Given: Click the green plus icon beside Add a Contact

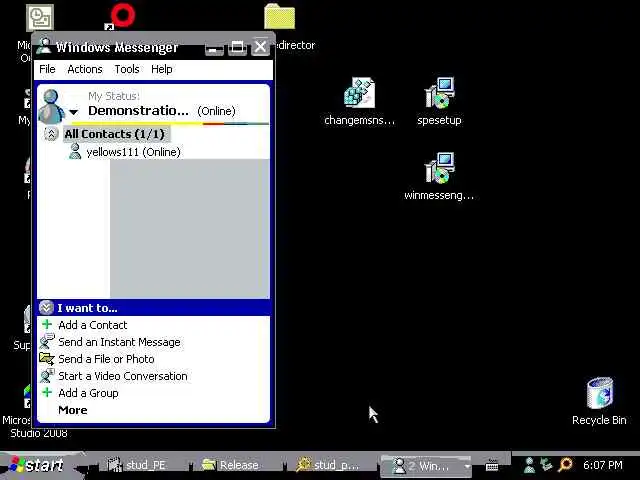Looking at the screenshot, I should (x=47, y=324).
